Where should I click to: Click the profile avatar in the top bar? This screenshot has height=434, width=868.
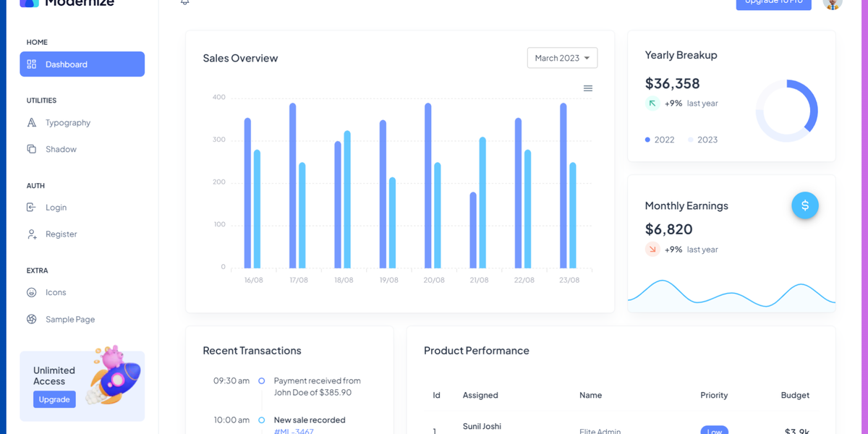(x=833, y=4)
